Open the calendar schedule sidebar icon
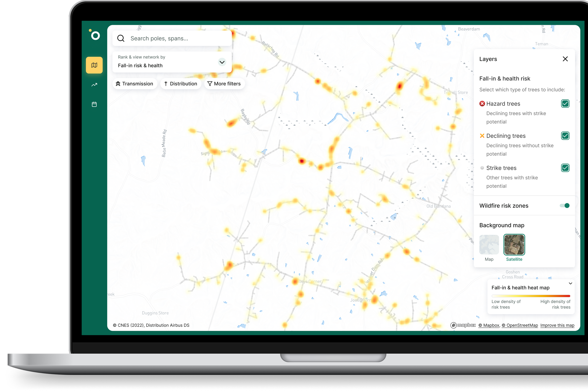Viewport: 588px width, 391px height. [94, 104]
